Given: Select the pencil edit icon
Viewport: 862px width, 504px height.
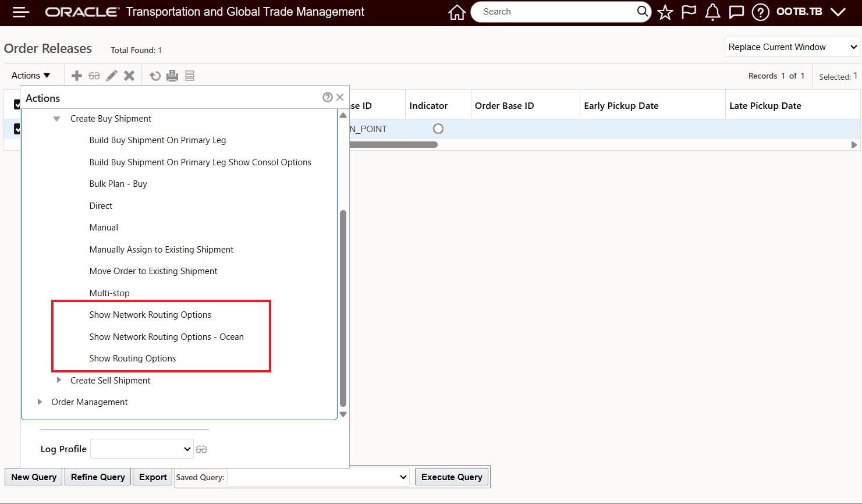Looking at the screenshot, I should click(112, 75).
